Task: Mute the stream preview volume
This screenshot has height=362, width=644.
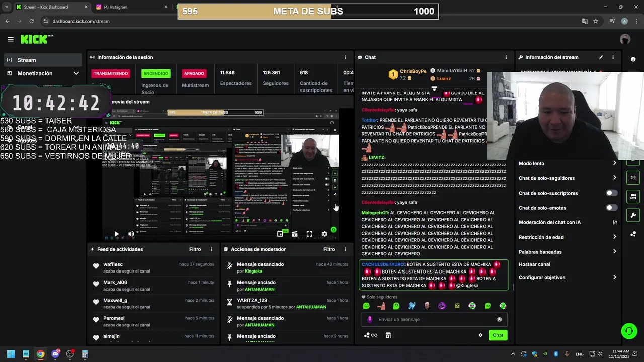Action: pyautogui.click(x=131, y=234)
